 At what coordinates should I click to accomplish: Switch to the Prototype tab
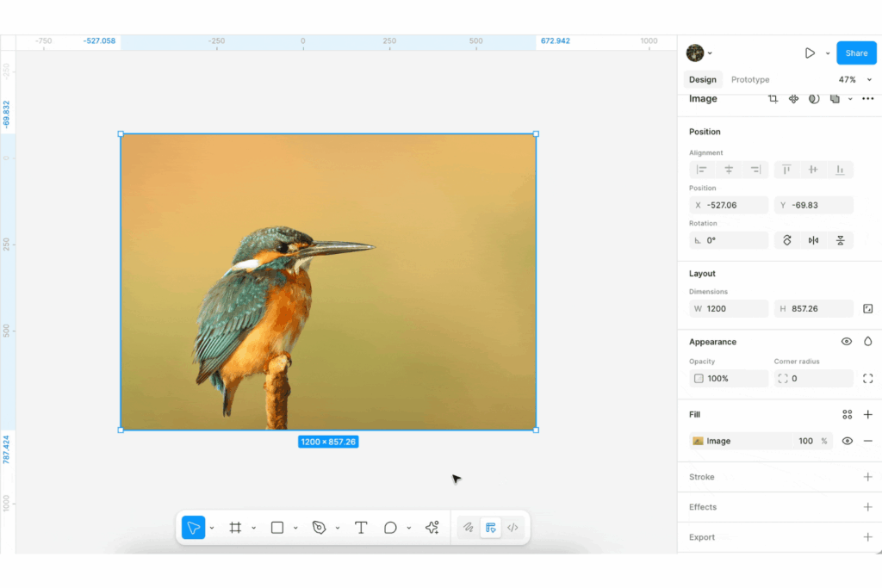pyautogui.click(x=750, y=79)
